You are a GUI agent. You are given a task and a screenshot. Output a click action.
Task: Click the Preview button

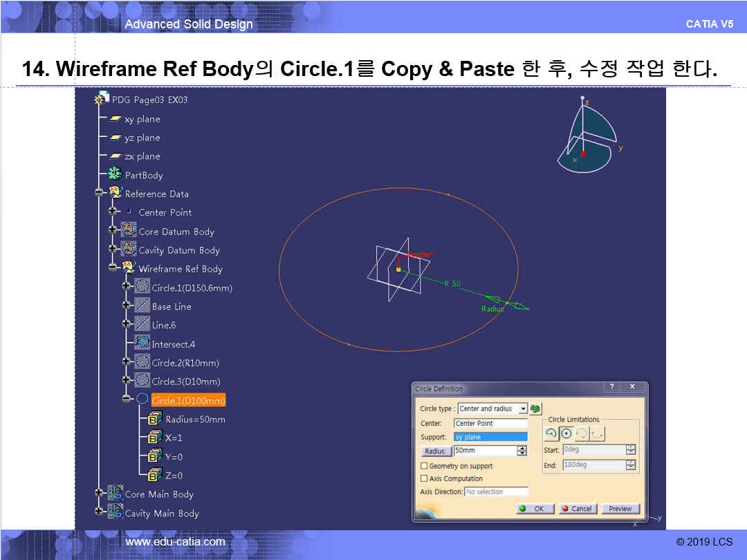[x=620, y=509]
